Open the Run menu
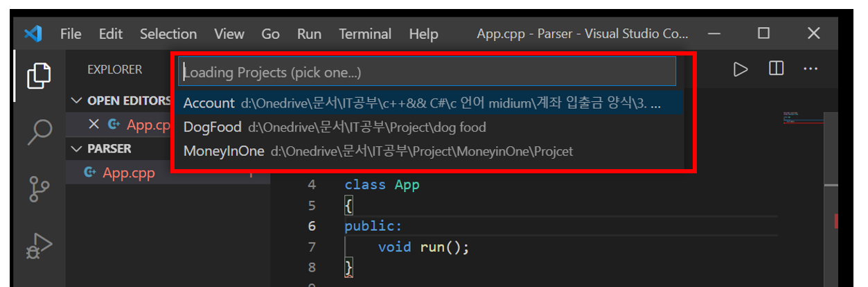868x287 pixels. [309, 33]
